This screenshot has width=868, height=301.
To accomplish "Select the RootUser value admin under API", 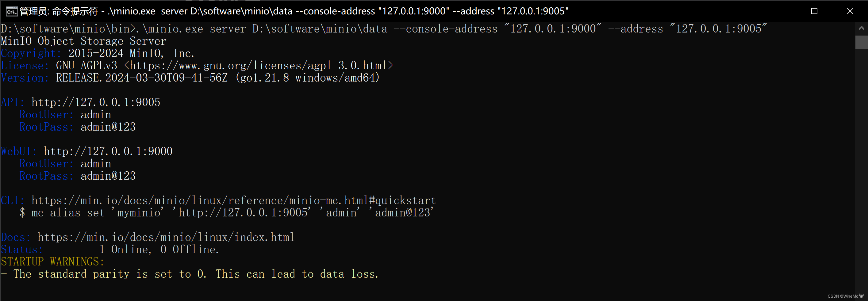I will pos(96,114).
